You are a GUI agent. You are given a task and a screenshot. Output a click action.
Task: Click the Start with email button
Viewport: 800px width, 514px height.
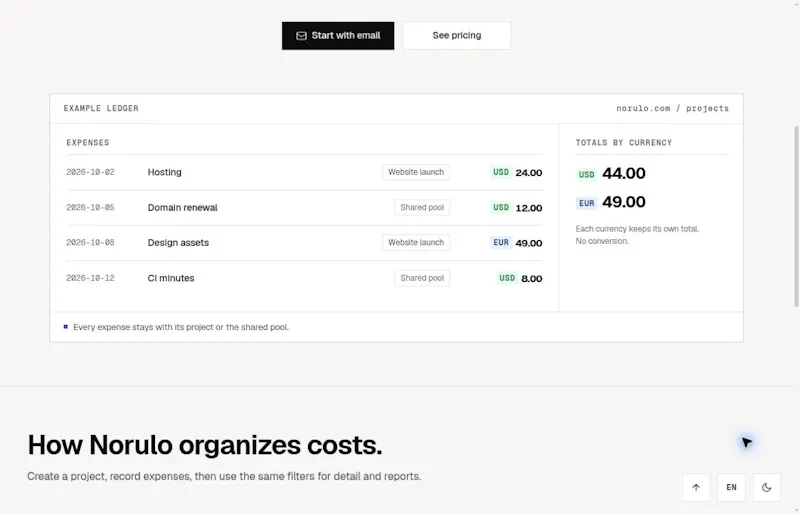point(338,36)
